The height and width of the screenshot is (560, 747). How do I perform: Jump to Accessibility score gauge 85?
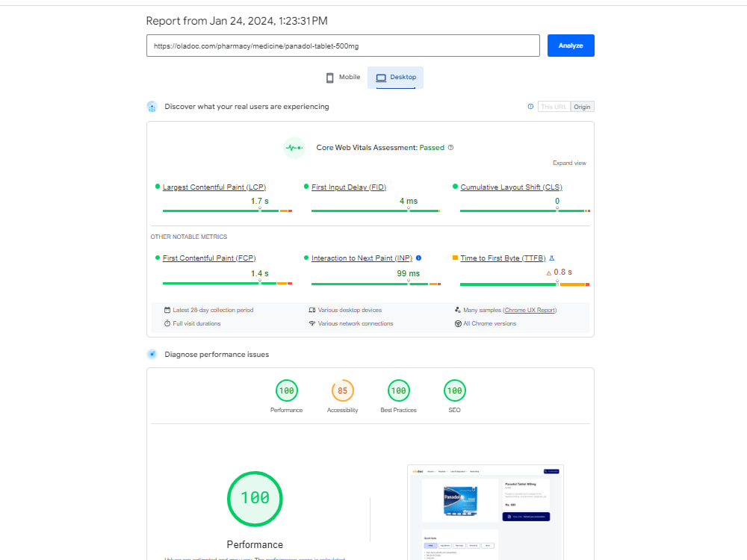(343, 391)
